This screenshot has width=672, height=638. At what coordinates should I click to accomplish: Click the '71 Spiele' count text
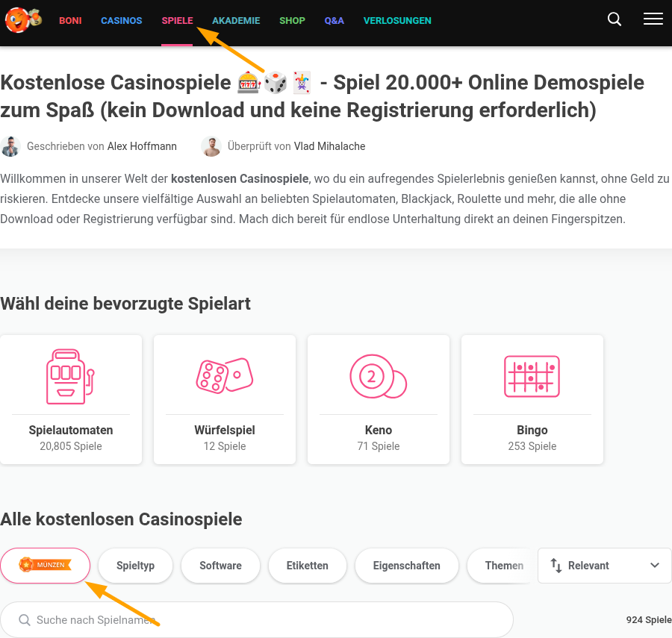click(x=379, y=446)
